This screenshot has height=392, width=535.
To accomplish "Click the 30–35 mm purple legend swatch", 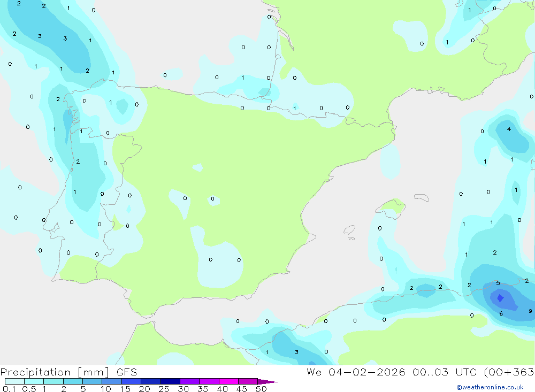I will coord(190,381).
